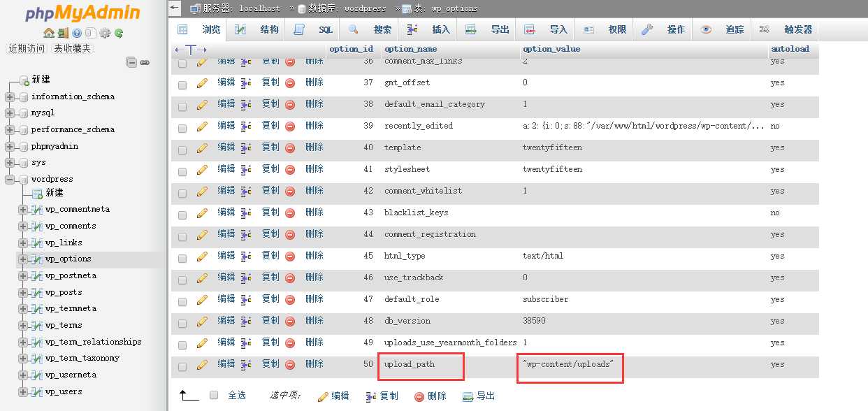Viewport: 868px width, 411px height.
Task: Reload navigation panel with green refresh icon
Action: [x=119, y=33]
